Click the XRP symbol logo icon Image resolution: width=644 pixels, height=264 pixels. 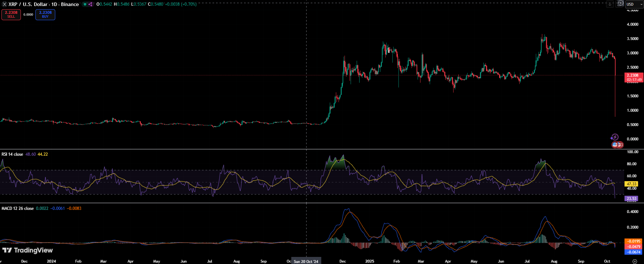5,4
